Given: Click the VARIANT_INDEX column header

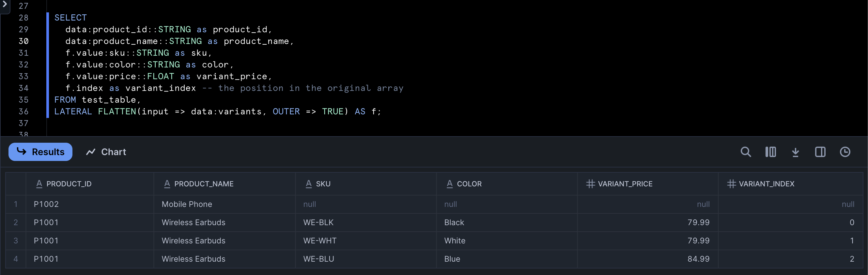Looking at the screenshot, I should [766, 184].
